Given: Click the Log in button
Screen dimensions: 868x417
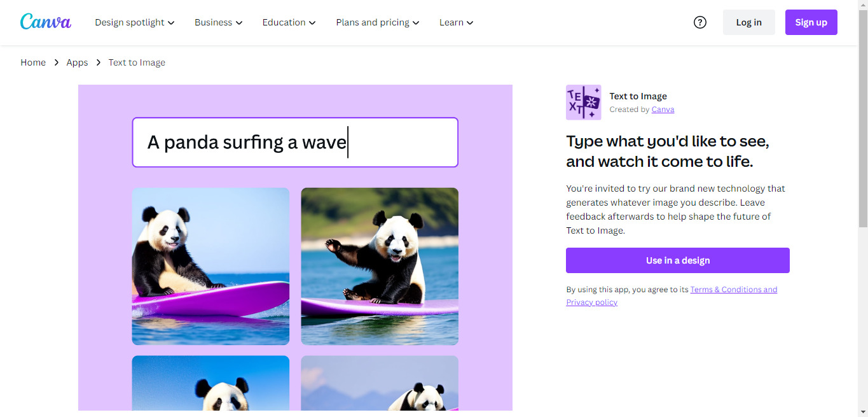Looking at the screenshot, I should coord(749,22).
